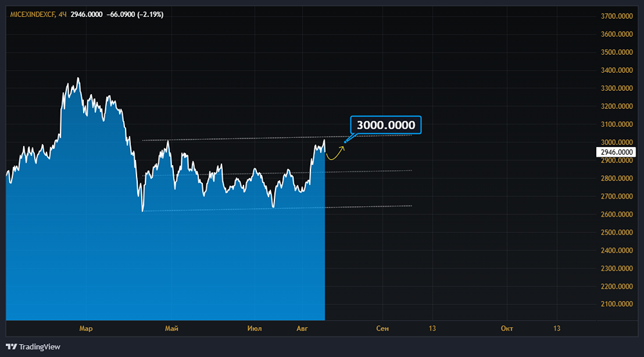Click the yellow curved arrow on chart
The width and height of the screenshot is (644, 357).
pyautogui.click(x=336, y=154)
